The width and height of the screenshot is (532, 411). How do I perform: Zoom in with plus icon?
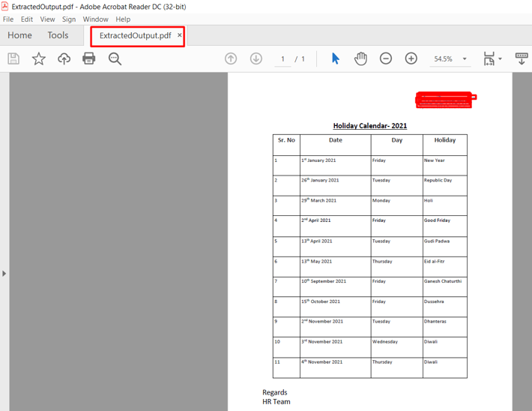click(411, 58)
